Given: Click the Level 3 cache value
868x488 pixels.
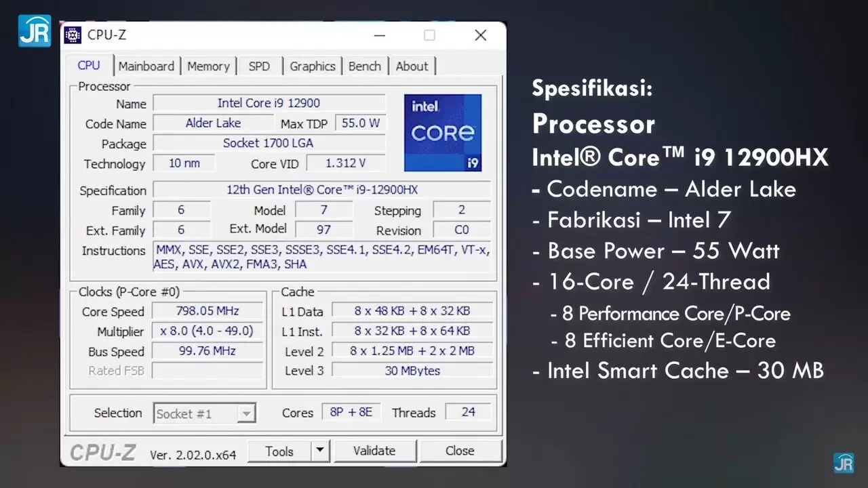Looking at the screenshot, I should 412,370.
